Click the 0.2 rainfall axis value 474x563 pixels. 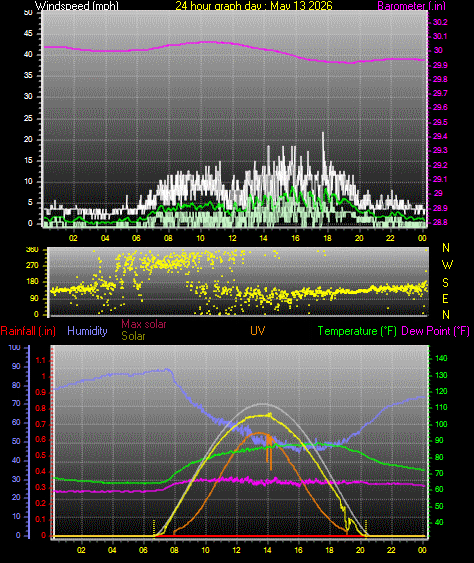[x=41, y=503]
